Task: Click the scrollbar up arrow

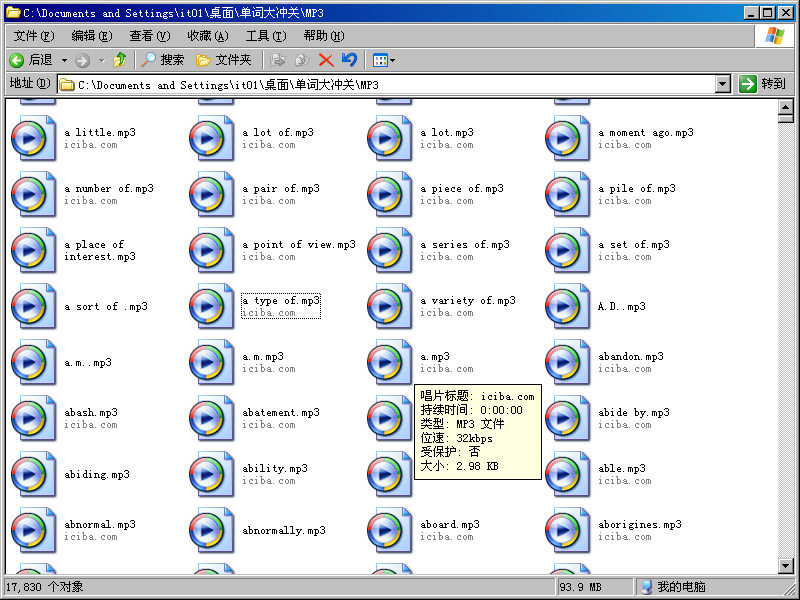Action: tap(786, 107)
